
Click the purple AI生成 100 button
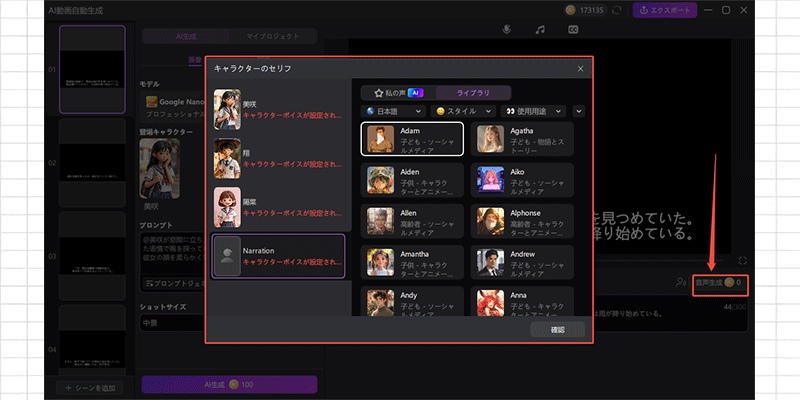click(230, 385)
